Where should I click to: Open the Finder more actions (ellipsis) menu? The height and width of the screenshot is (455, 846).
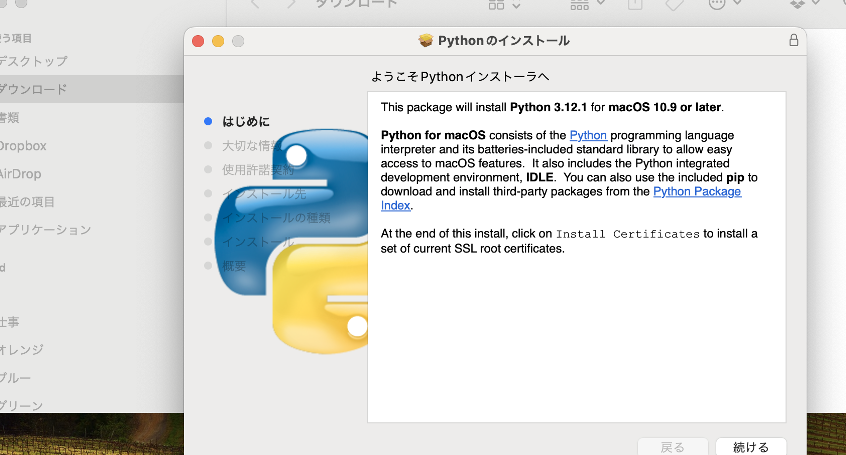pyautogui.click(x=723, y=5)
